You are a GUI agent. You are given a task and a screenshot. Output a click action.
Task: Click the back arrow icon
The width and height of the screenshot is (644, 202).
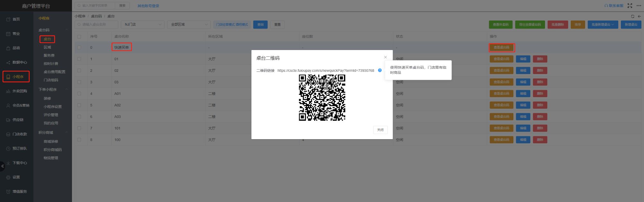(639, 16)
